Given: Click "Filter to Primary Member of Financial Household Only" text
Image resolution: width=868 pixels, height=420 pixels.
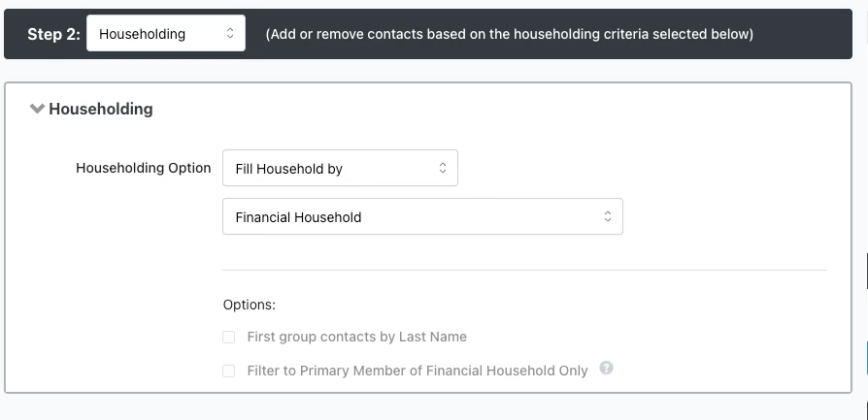Looking at the screenshot, I should [x=417, y=371].
